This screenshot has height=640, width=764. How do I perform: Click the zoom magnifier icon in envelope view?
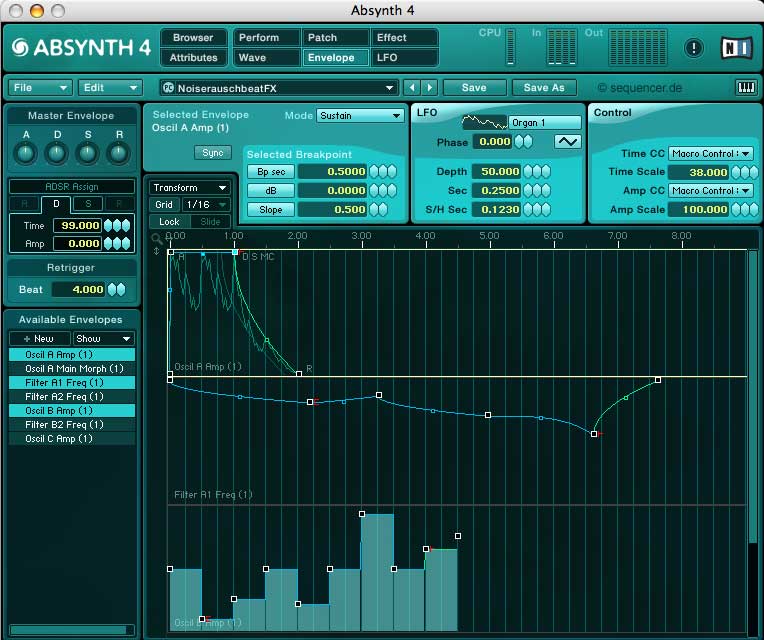point(156,238)
